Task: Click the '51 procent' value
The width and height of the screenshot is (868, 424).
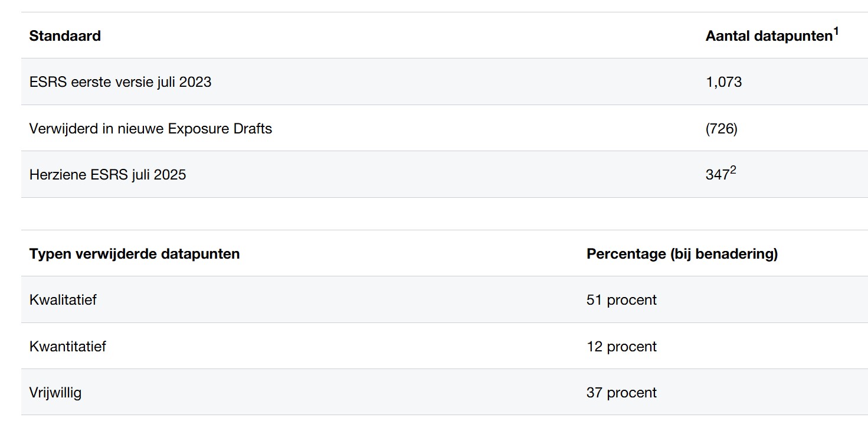Action: point(621,300)
